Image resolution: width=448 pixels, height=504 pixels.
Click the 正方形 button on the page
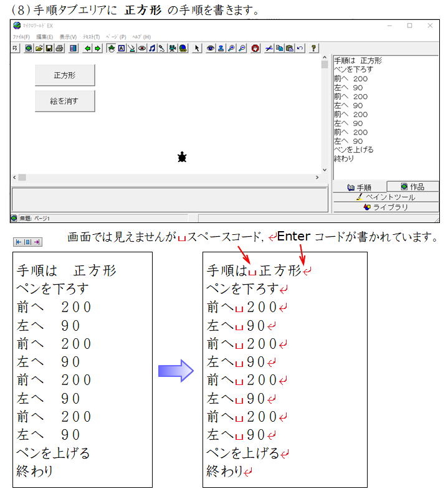[x=65, y=75]
